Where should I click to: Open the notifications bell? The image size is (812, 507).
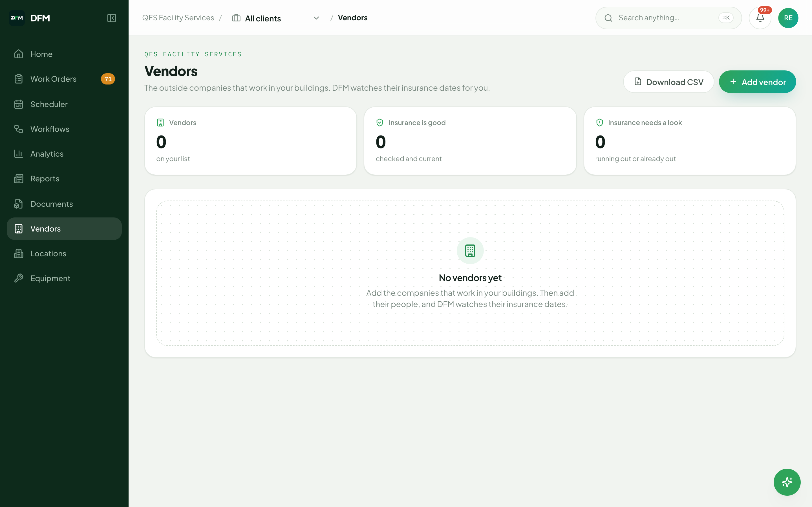point(760,18)
